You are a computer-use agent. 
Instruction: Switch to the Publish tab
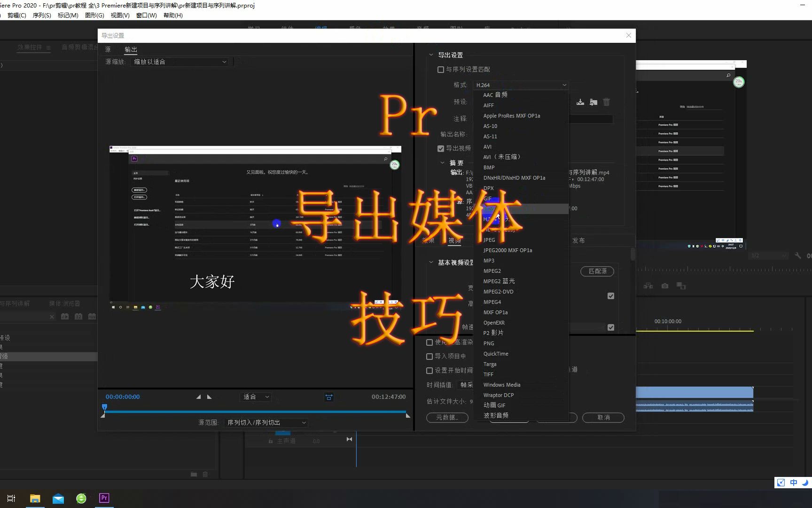(578, 240)
